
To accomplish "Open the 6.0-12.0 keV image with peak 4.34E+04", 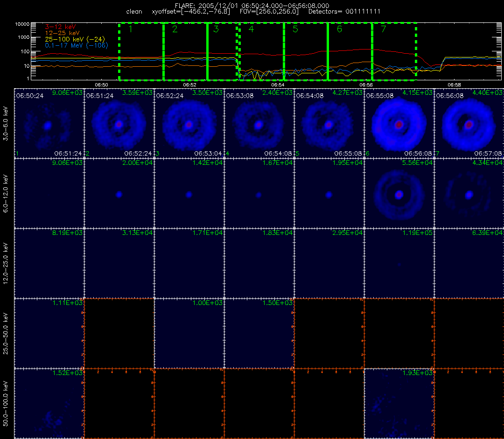I will (x=469, y=194).
